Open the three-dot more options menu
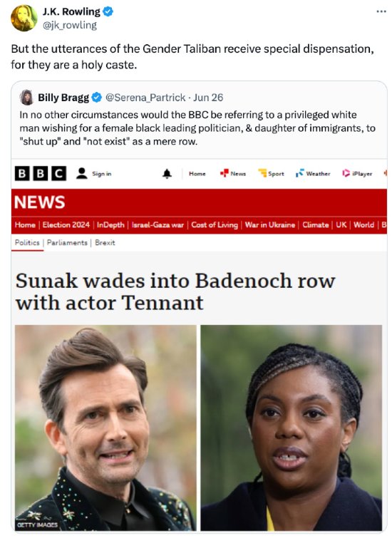 [x=381, y=11]
